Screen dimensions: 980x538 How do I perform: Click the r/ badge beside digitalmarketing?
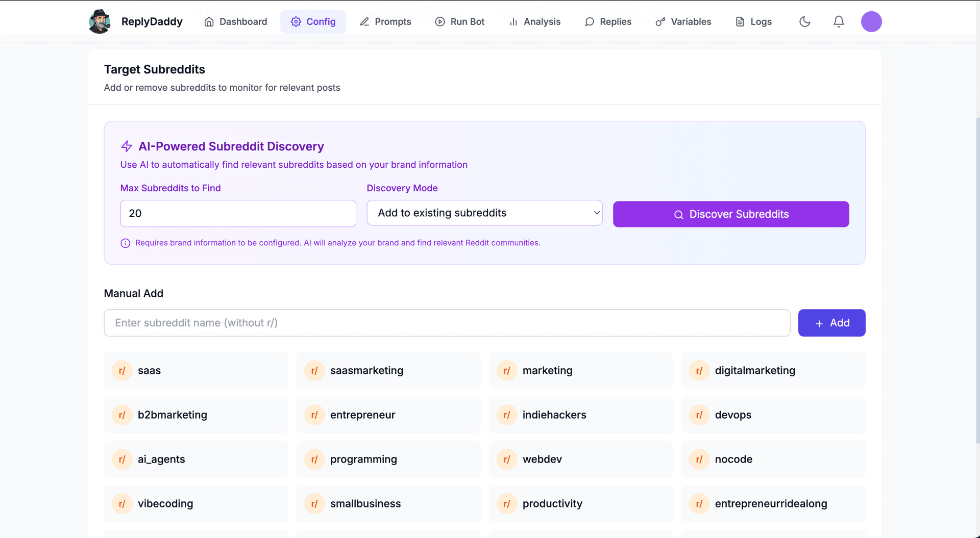point(699,371)
